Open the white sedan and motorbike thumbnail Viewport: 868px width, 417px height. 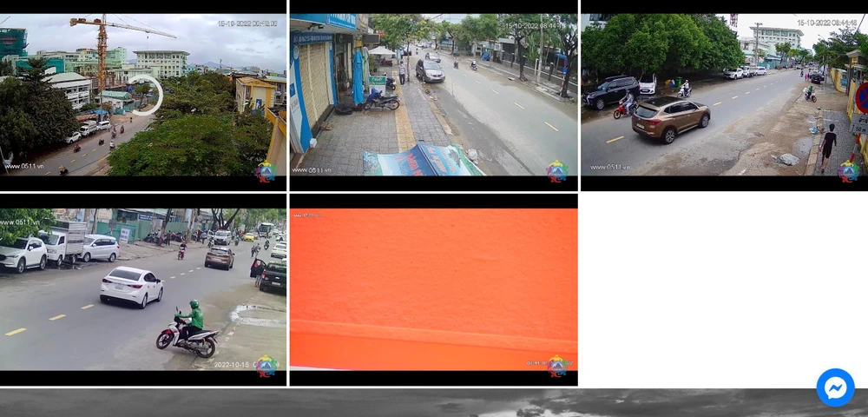click(143, 289)
